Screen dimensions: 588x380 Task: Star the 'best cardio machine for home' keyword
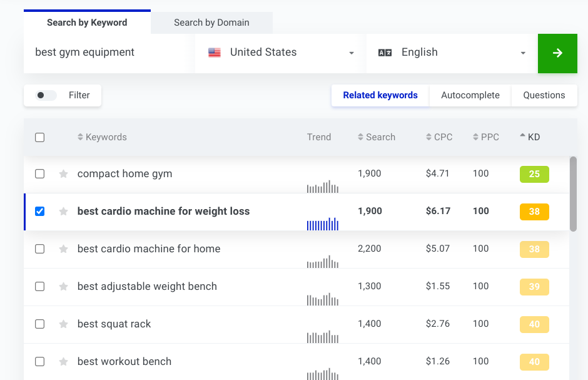tap(63, 249)
